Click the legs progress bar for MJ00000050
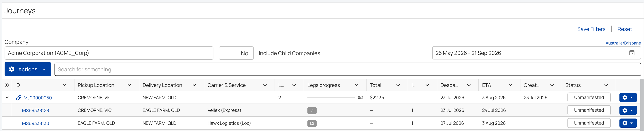 coord(331,98)
